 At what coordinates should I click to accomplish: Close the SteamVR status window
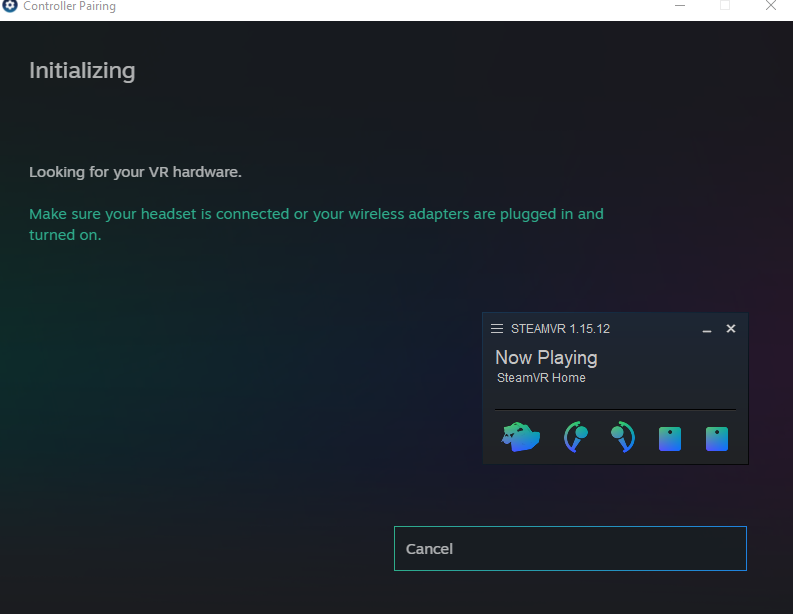tap(731, 329)
